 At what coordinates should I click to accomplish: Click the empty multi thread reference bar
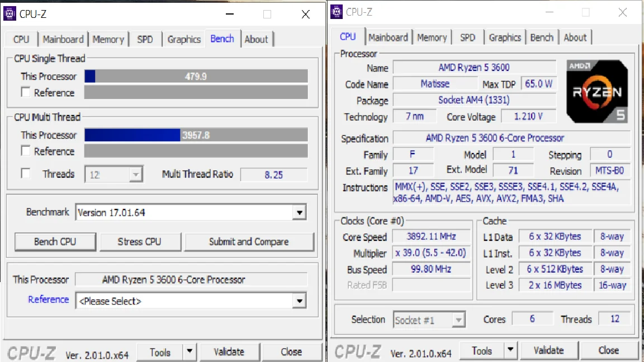[x=196, y=151]
